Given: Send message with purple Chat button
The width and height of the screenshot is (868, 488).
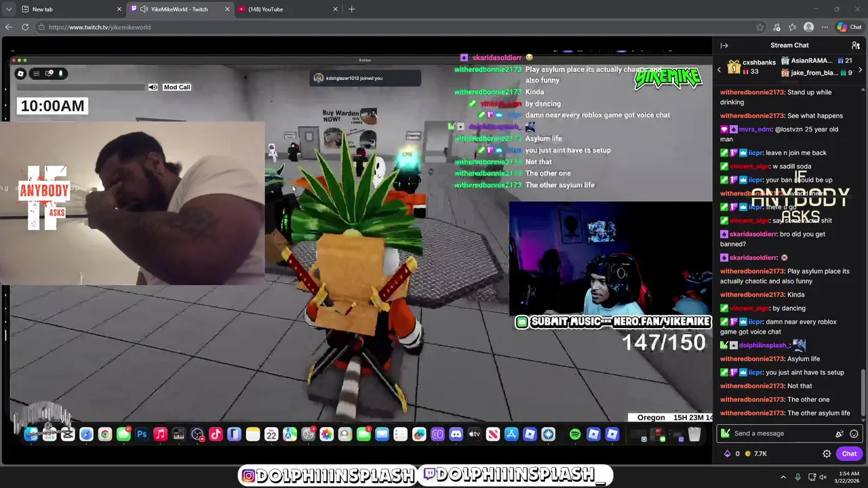Looking at the screenshot, I should 849,454.
